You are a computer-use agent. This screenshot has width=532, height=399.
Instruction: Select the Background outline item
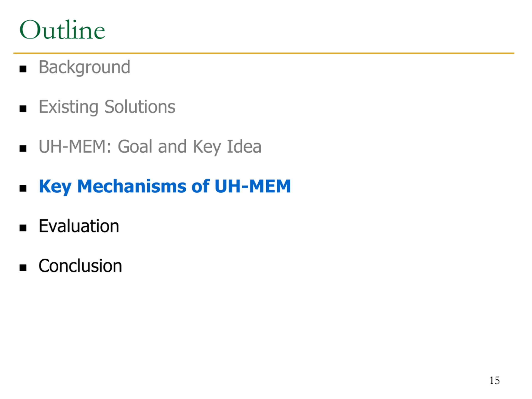click(x=84, y=68)
